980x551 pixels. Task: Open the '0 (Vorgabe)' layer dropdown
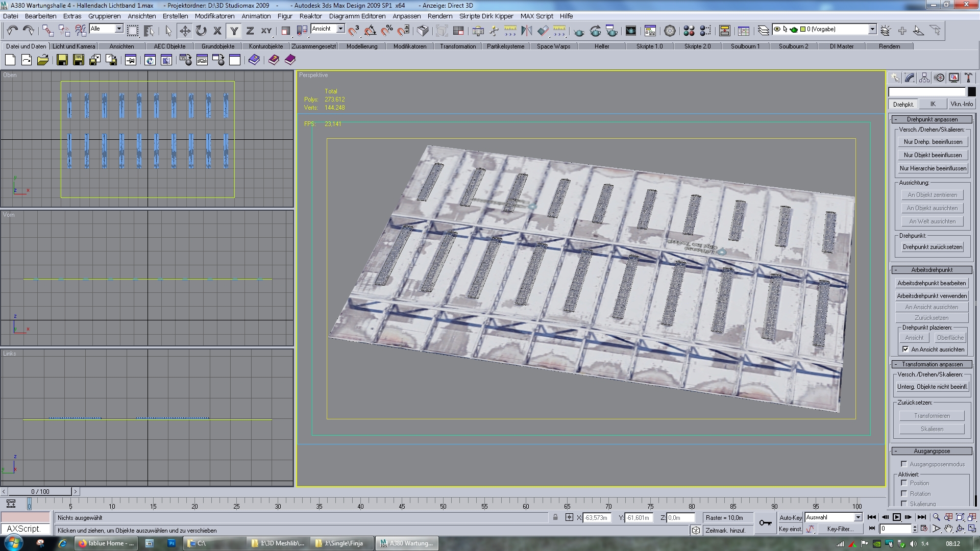872,29
